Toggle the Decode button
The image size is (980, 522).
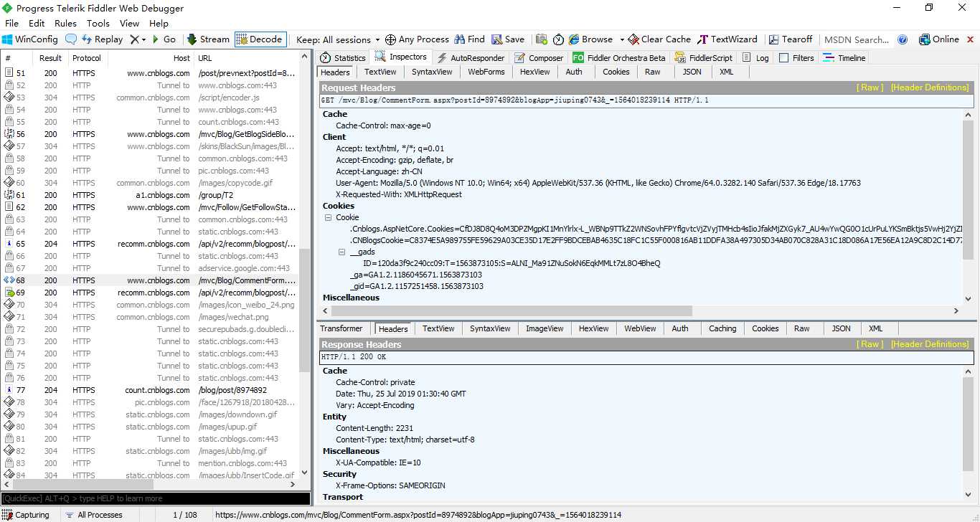coord(259,39)
